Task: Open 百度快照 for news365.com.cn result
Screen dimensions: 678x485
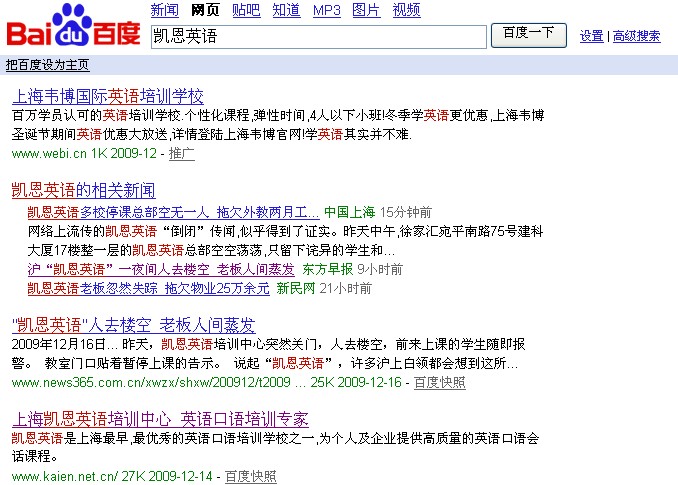Action: pyautogui.click(x=439, y=383)
